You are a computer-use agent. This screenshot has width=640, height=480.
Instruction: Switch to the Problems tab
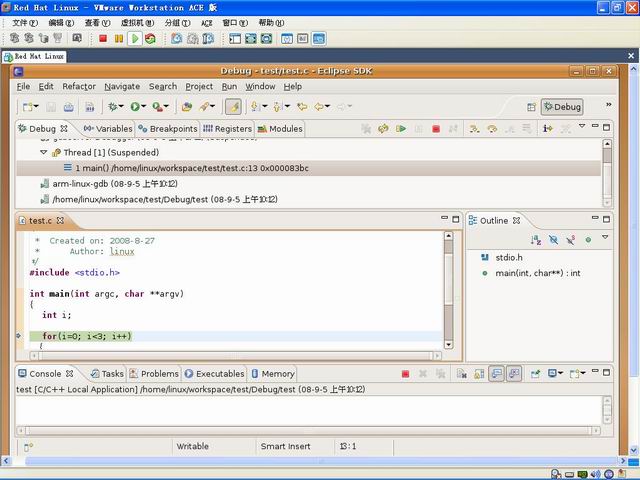click(154, 374)
